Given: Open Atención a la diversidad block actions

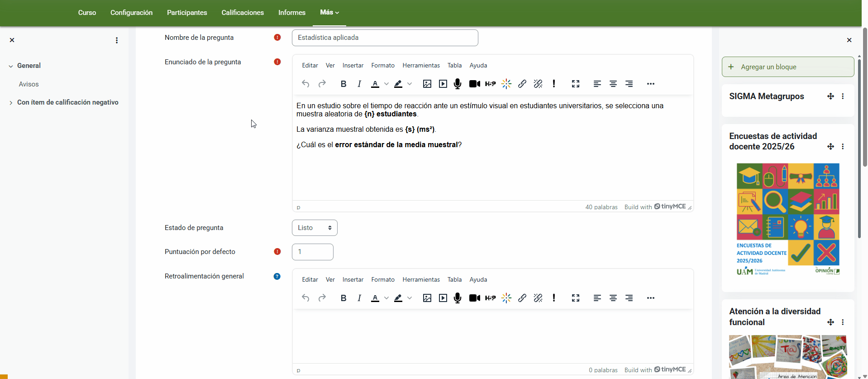Looking at the screenshot, I should coord(843,322).
